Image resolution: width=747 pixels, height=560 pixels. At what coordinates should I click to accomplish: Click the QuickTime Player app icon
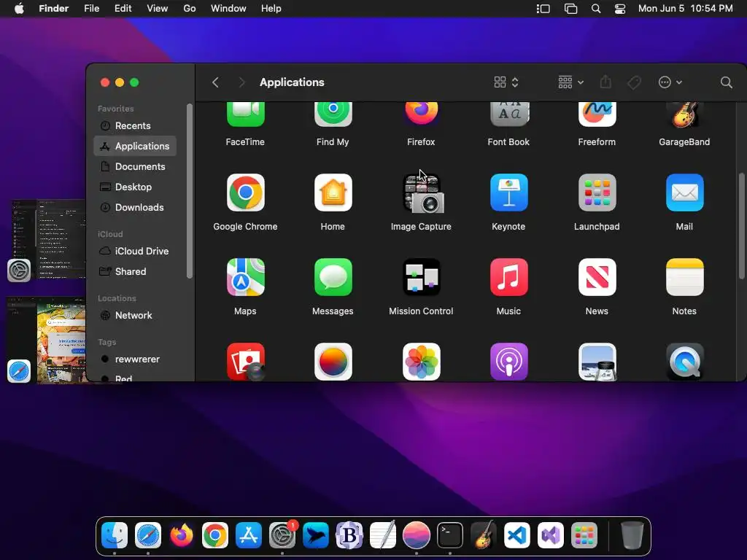point(684,362)
